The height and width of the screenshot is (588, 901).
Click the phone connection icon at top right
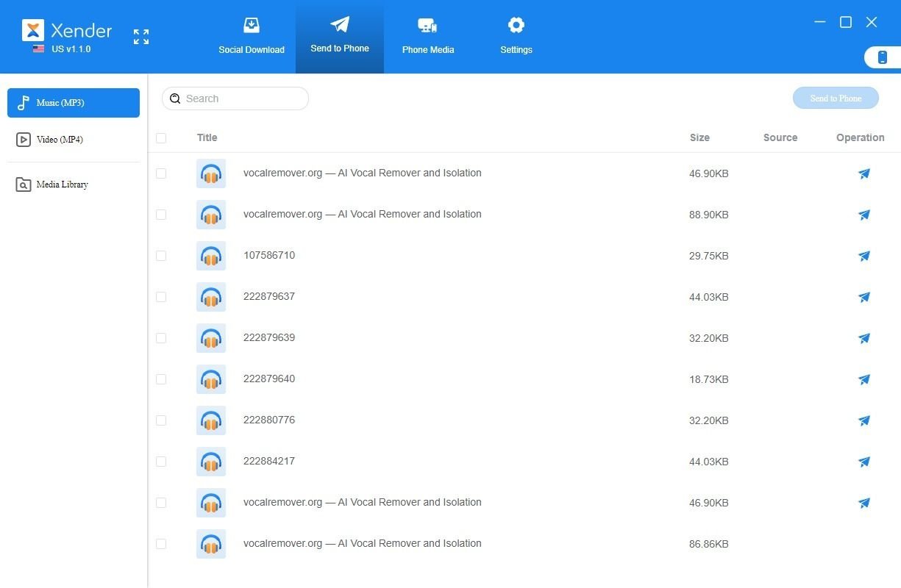pos(883,57)
